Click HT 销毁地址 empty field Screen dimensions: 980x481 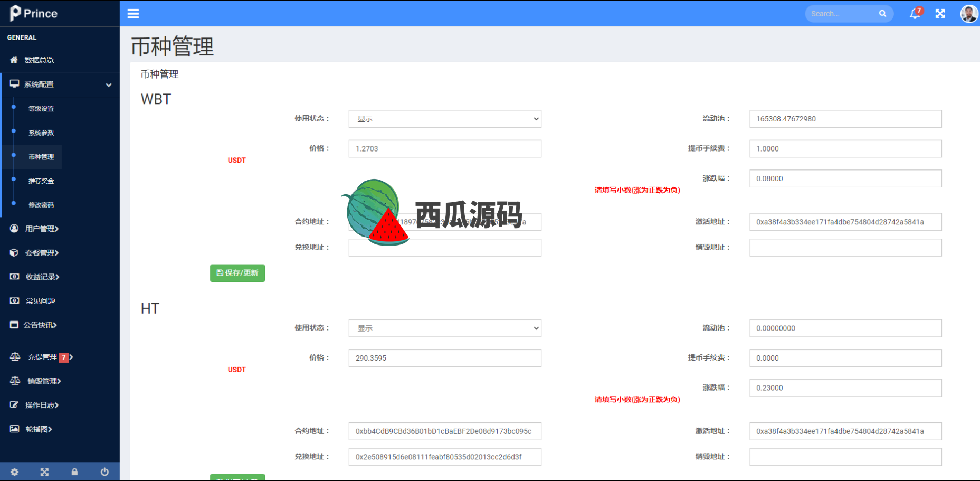(x=845, y=457)
